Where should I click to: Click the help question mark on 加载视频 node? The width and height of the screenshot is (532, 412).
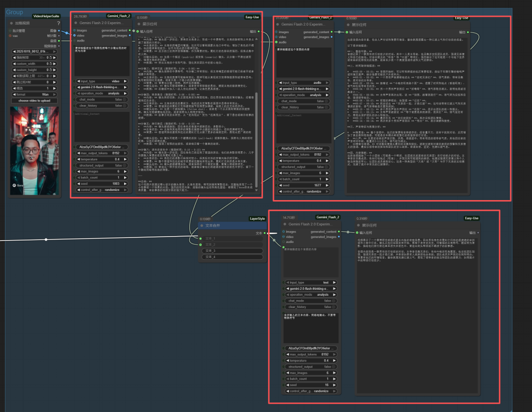(59, 23)
